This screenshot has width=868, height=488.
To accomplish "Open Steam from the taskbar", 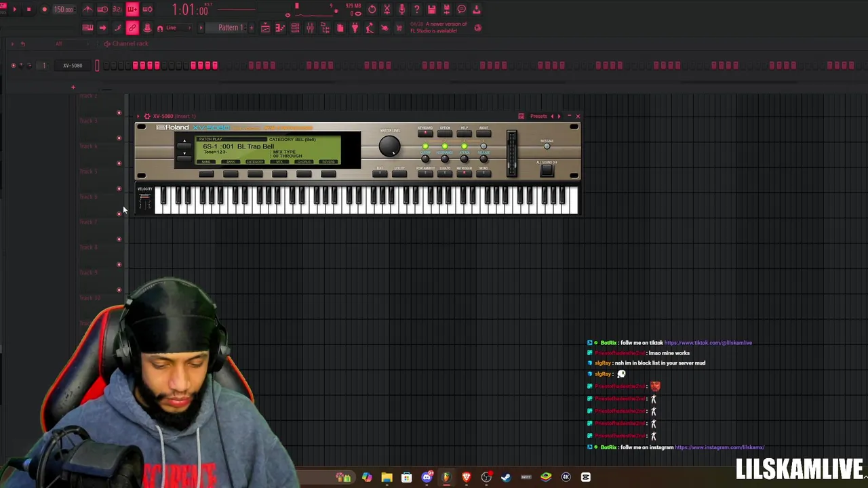I will pos(506,477).
